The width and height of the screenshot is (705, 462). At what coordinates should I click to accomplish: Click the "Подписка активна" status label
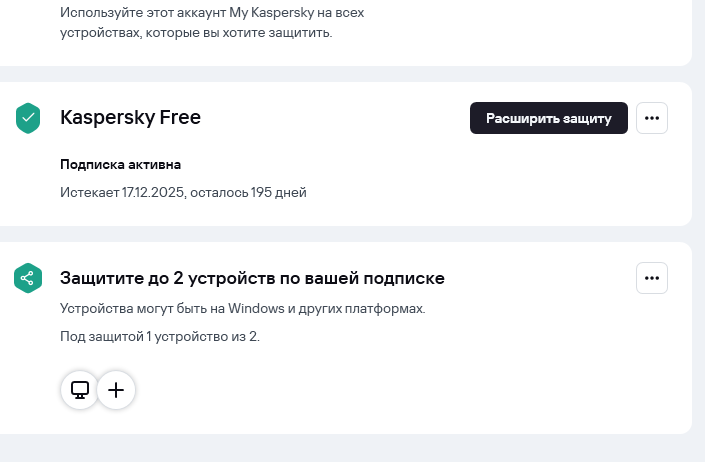pos(120,164)
